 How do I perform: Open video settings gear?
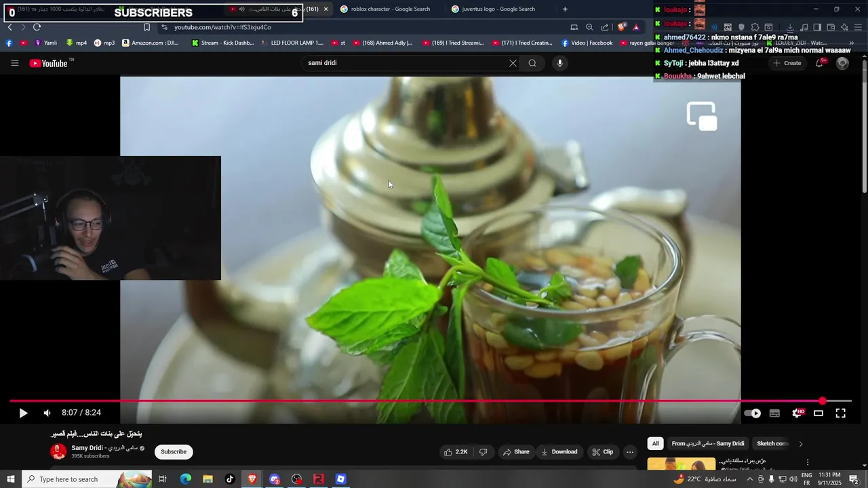(797, 413)
